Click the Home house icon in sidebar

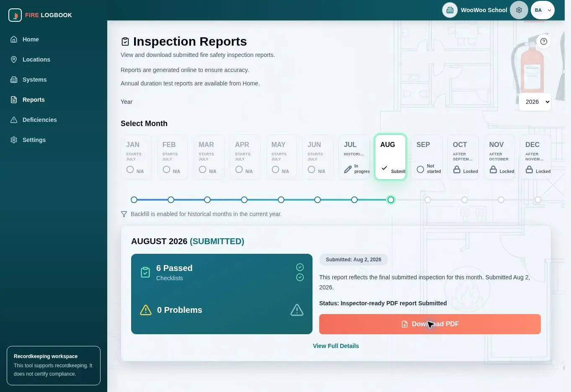click(x=14, y=39)
